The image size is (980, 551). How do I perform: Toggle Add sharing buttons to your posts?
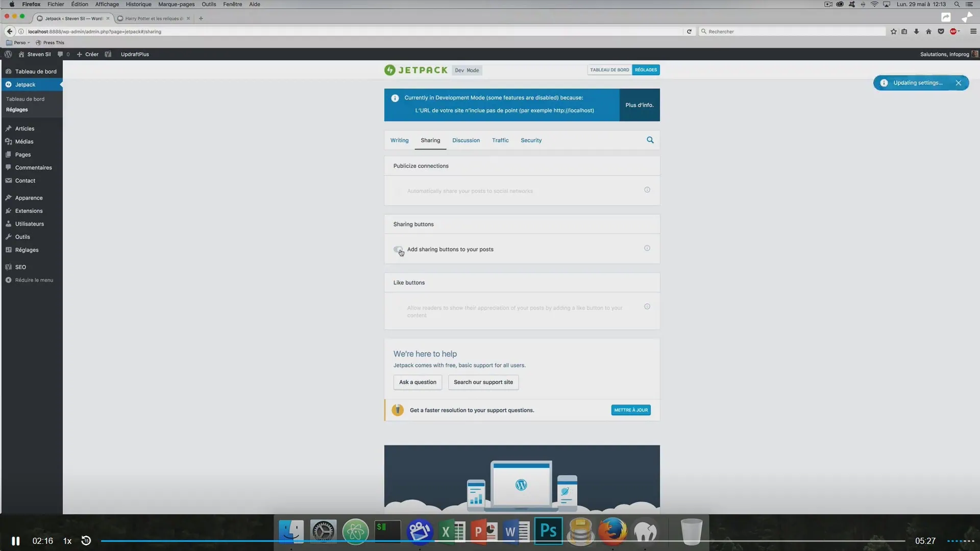tap(398, 249)
